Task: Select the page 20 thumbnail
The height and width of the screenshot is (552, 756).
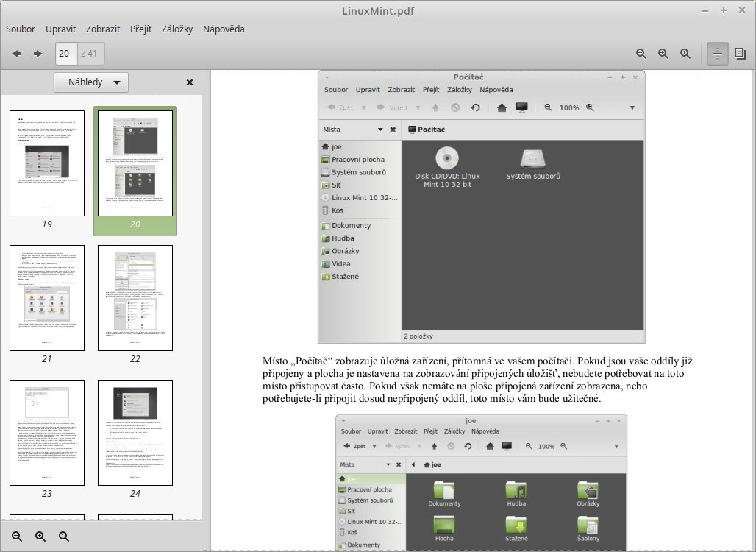Action: pyautogui.click(x=135, y=163)
